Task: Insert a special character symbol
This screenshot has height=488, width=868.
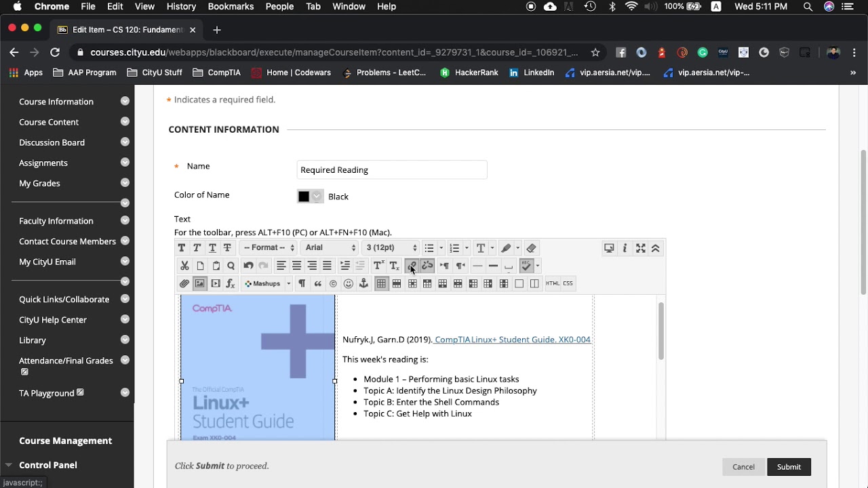Action: click(x=333, y=283)
